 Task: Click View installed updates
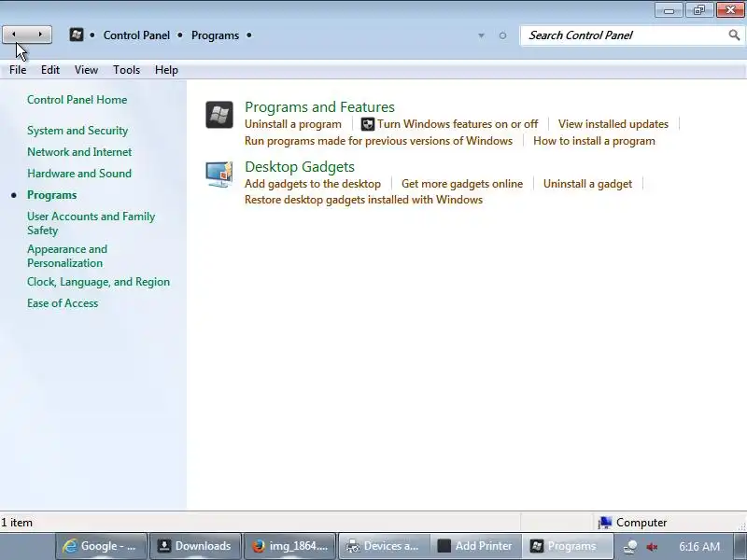pyautogui.click(x=613, y=124)
